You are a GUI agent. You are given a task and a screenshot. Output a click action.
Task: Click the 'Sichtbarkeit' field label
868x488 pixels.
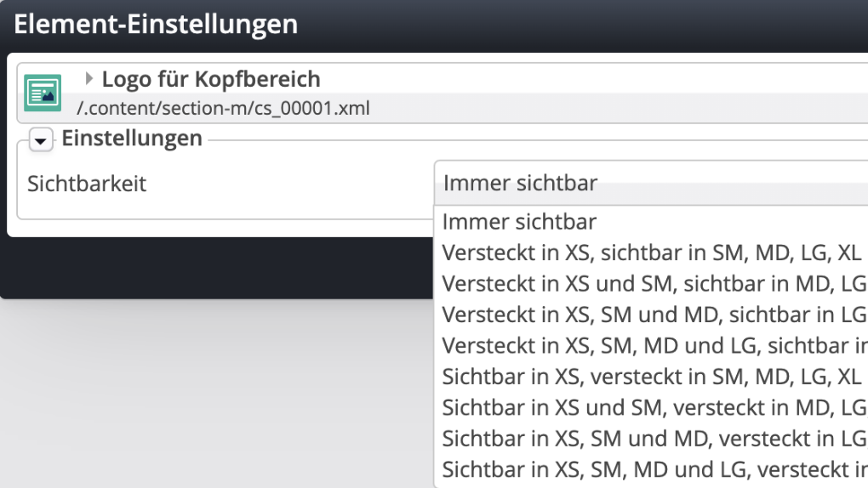[87, 184]
